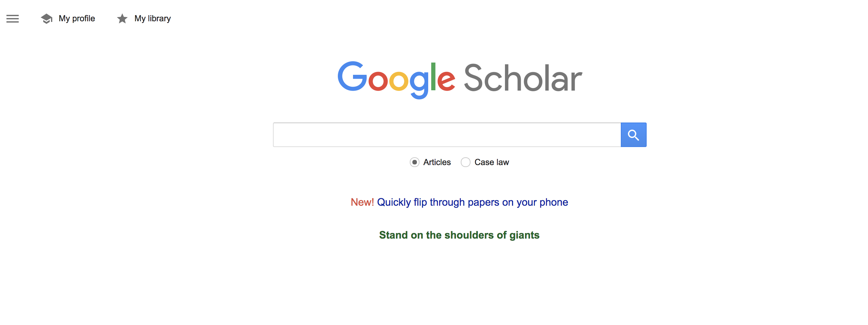Select the Articles radio button

click(414, 162)
